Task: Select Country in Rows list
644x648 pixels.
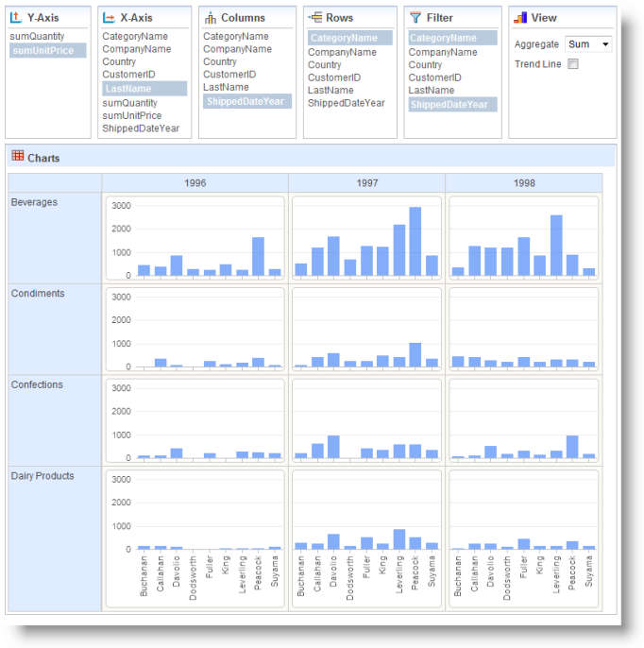Action: click(x=324, y=65)
